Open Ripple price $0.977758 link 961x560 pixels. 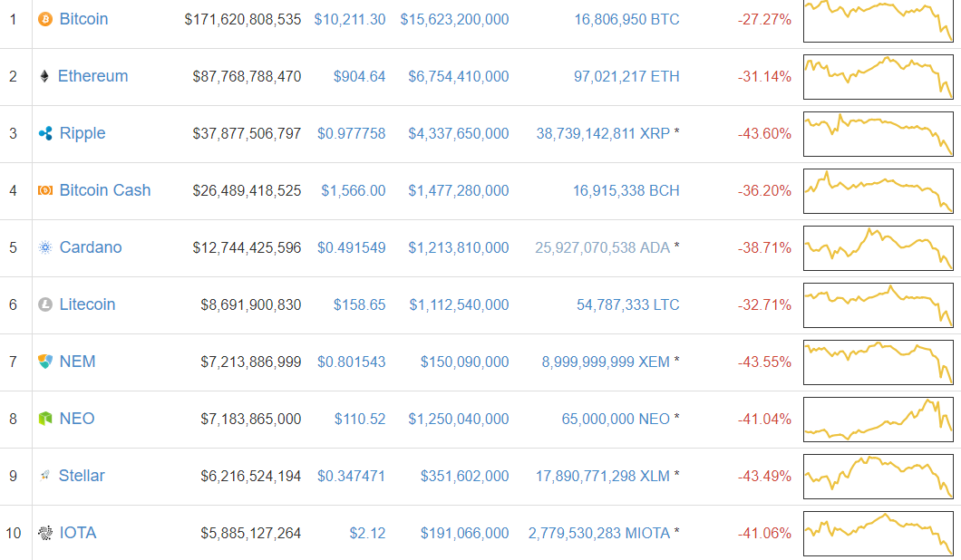(x=351, y=133)
